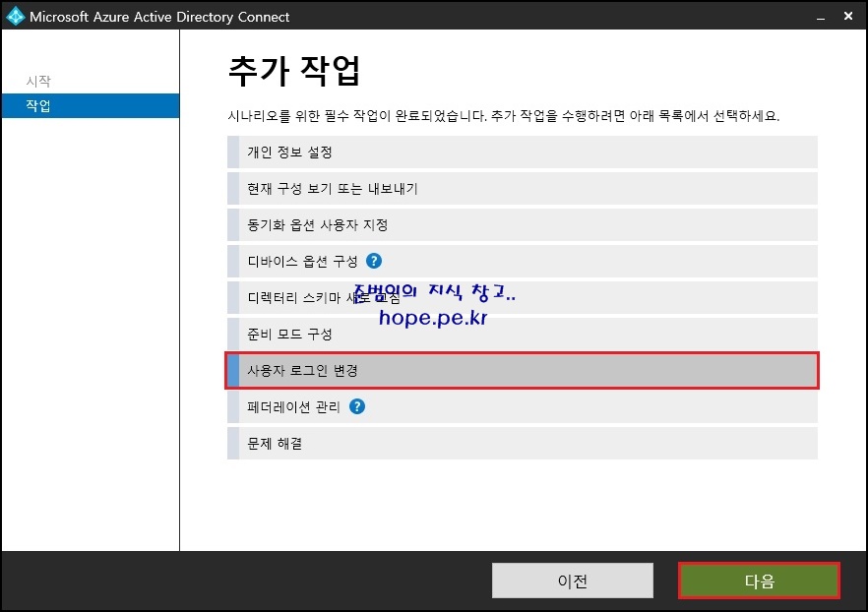Select 준비 모드 구성 task
Image resolution: width=868 pixels, height=612 pixels.
tap(522, 335)
